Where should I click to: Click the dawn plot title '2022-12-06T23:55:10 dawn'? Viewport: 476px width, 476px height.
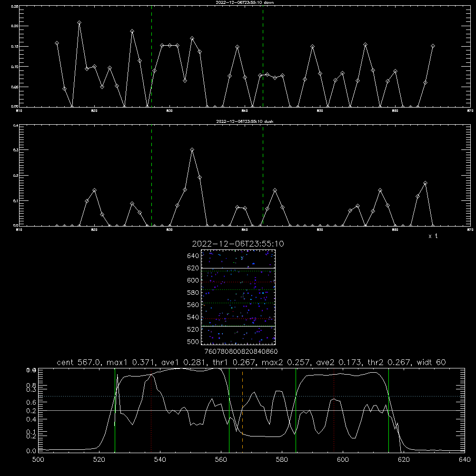pos(245,2)
